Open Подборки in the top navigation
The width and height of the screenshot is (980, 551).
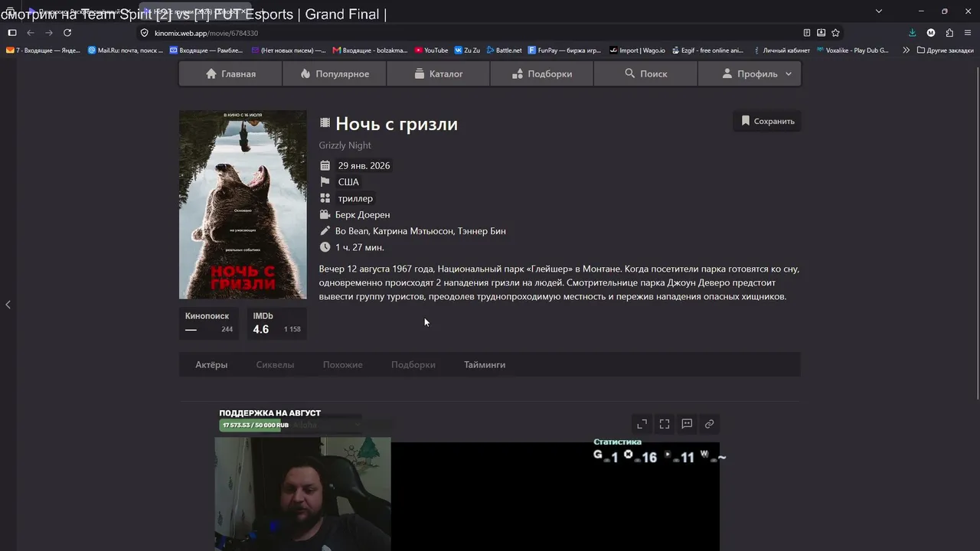coord(541,73)
